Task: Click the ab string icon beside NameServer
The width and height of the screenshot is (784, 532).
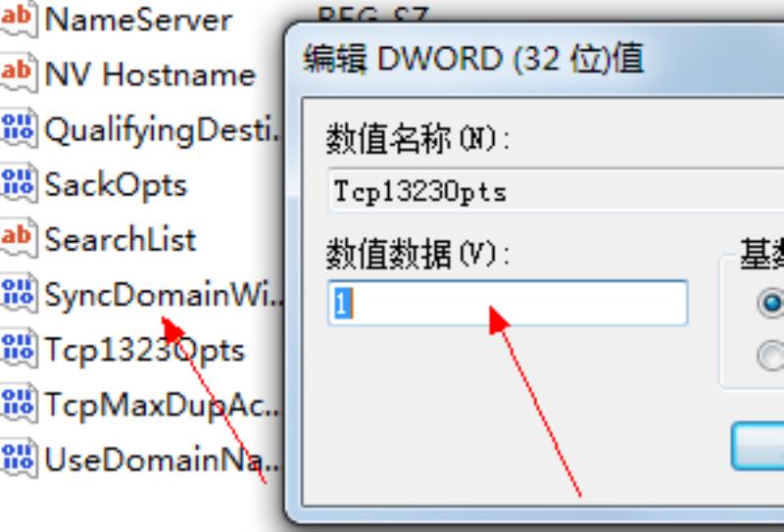Action: point(19,19)
